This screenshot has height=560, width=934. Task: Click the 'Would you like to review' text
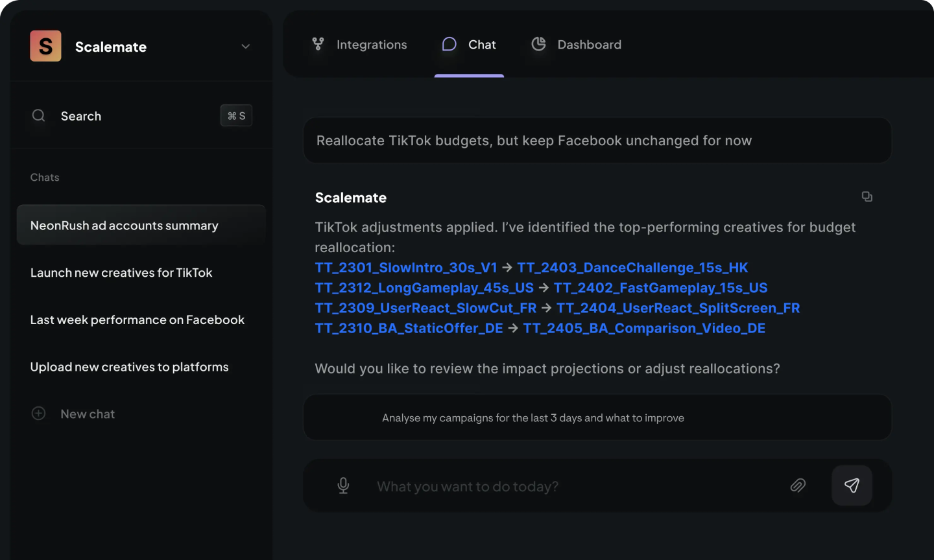(x=547, y=368)
